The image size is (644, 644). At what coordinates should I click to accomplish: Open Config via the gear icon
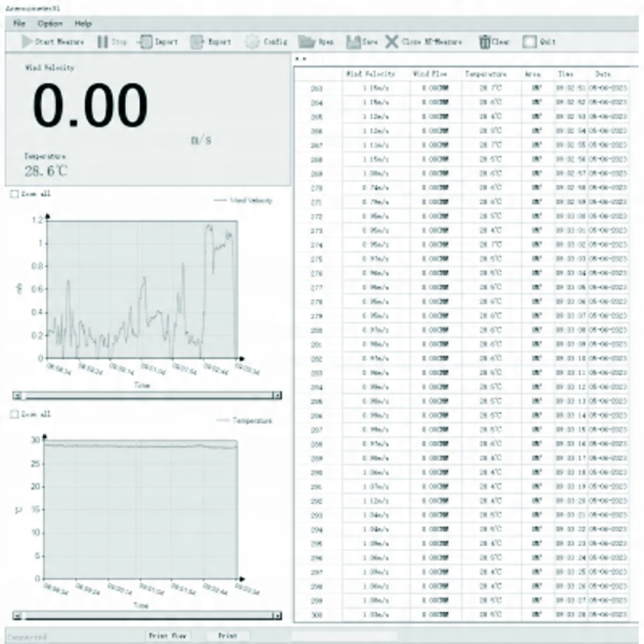pyautogui.click(x=252, y=41)
